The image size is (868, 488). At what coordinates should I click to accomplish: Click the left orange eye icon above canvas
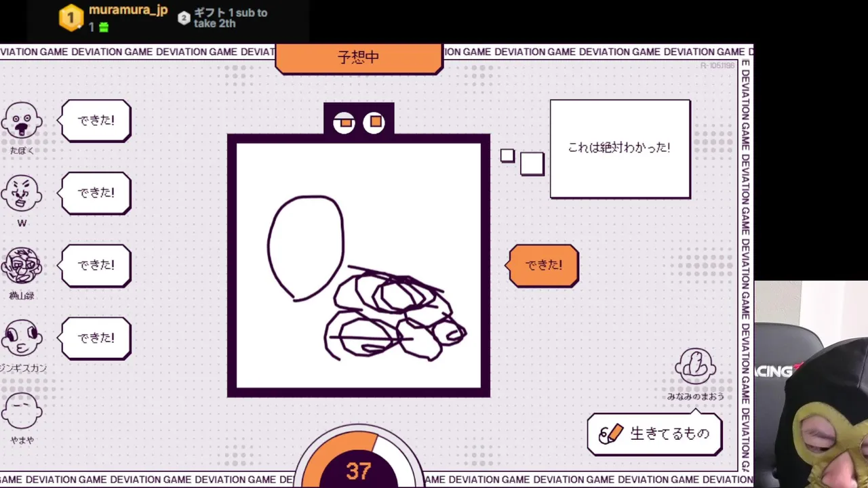(x=344, y=122)
